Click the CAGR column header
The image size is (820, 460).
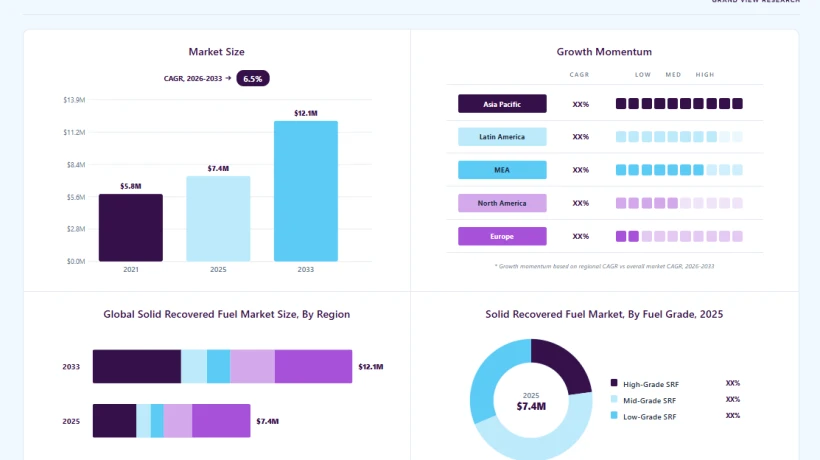[579, 75]
